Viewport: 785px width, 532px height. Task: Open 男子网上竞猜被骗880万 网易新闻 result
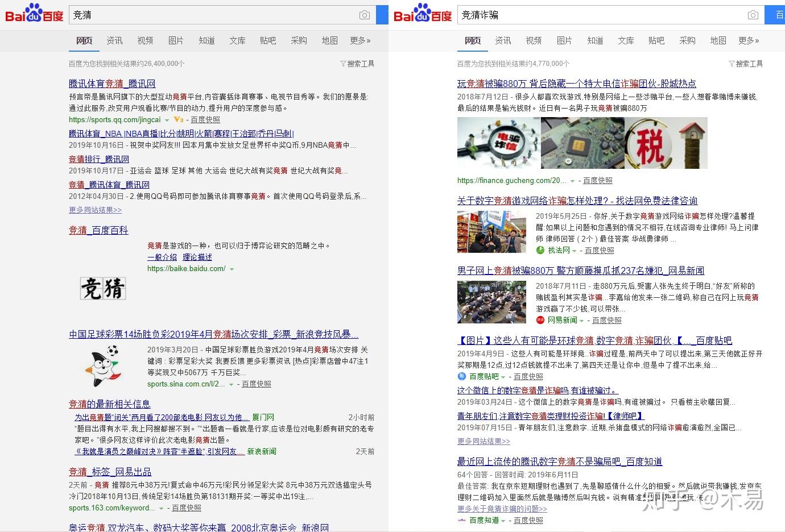pyautogui.click(x=581, y=271)
